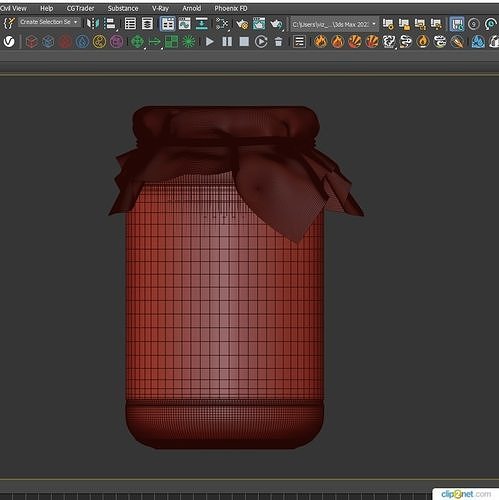The width and height of the screenshot is (499, 500).
Task: Click the dark red circle V-Ray icon
Action: tap(65, 42)
